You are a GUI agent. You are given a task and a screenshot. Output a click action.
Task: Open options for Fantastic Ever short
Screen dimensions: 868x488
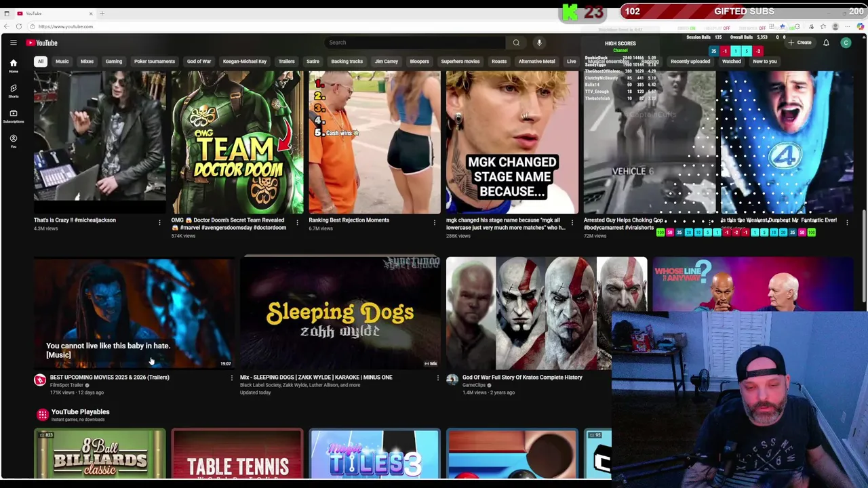point(847,222)
